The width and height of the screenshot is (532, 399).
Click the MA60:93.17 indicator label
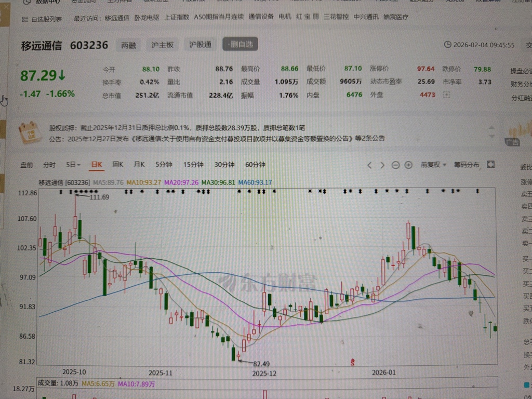coord(255,182)
